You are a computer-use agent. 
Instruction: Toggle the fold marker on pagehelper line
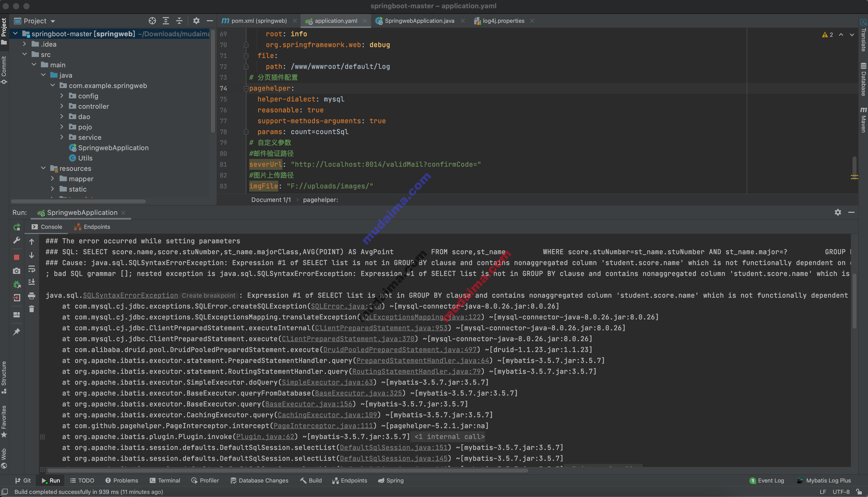[x=246, y=89]
